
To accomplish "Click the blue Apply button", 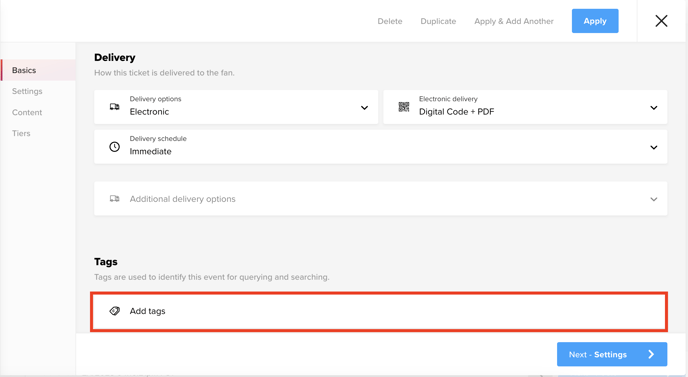I will (595, 21).
